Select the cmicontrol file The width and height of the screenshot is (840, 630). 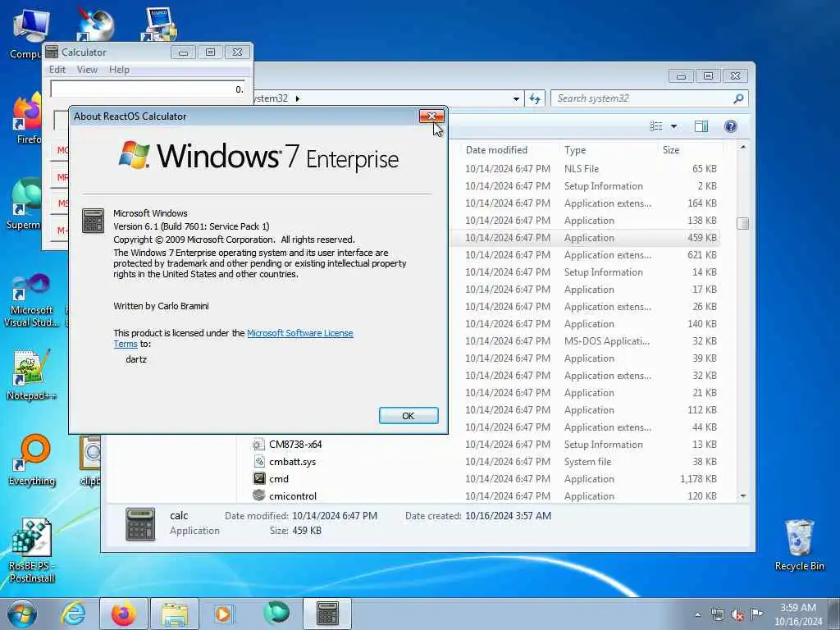(293, 496)
